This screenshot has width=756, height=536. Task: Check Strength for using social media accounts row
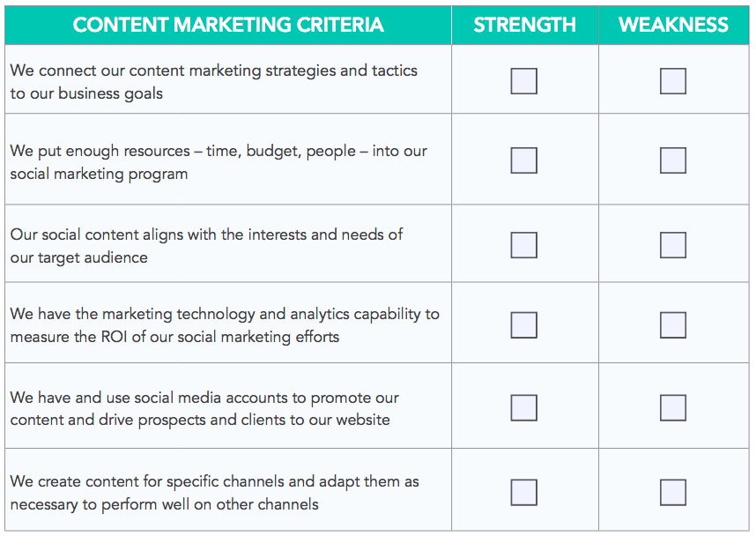(523, 407)
